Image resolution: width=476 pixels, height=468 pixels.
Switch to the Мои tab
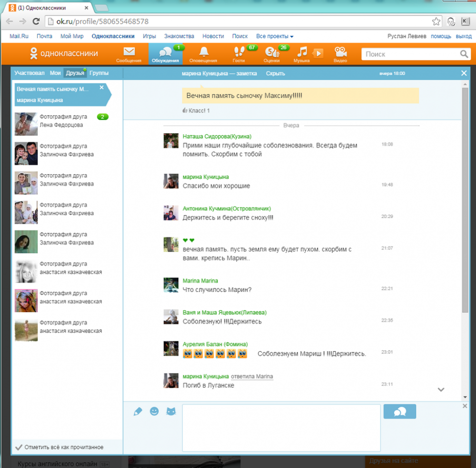(x=55, y=73)
